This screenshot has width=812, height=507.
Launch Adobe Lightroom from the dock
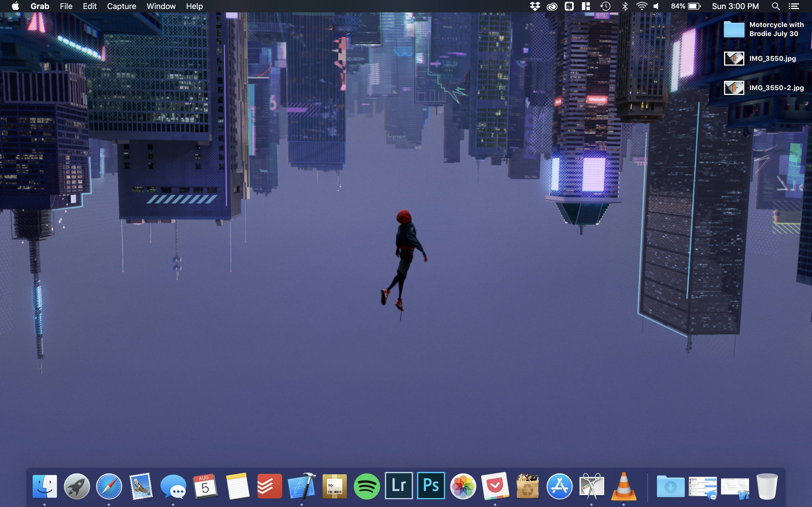point(399,486)
